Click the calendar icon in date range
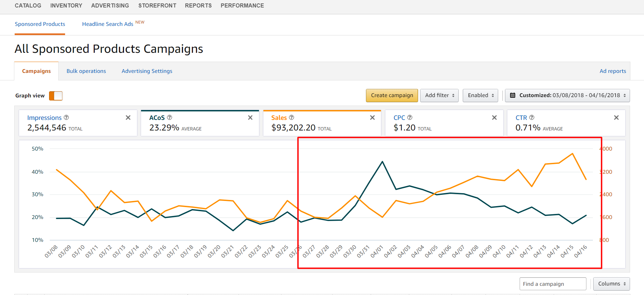This screenshot has height=295, width=644. 512,95
